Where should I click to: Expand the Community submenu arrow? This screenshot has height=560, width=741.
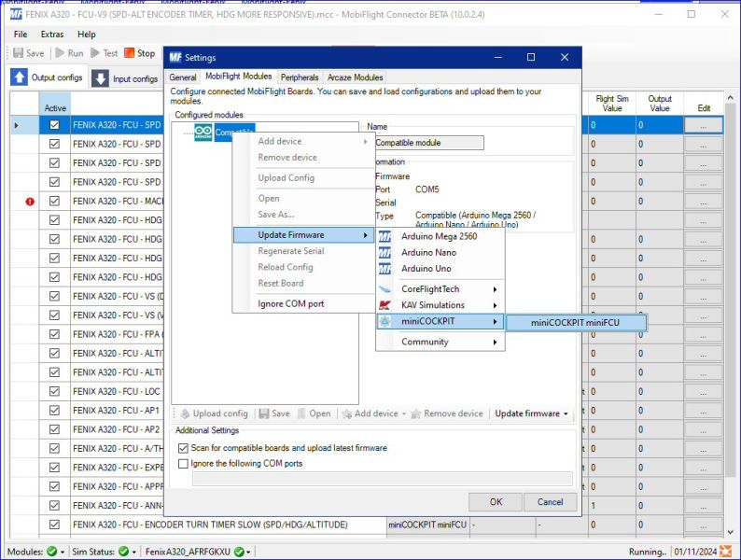coord(495,343)
